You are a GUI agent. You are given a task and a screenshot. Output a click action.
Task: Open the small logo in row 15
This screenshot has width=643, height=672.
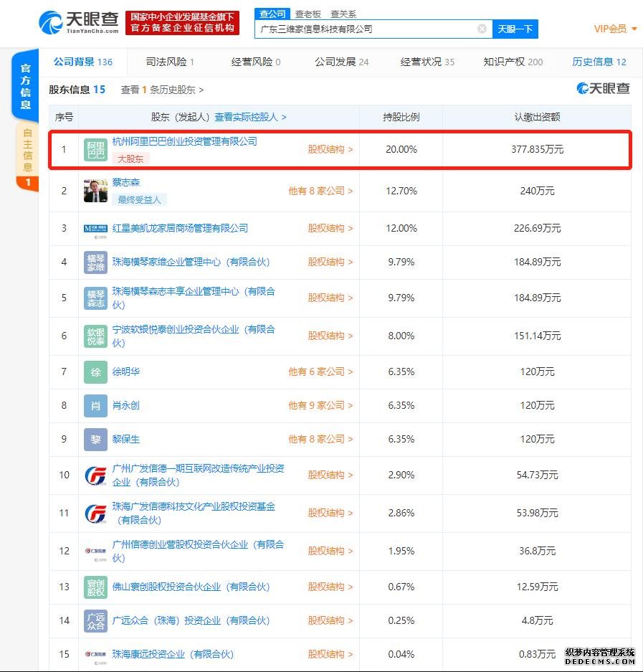(95, 654)
